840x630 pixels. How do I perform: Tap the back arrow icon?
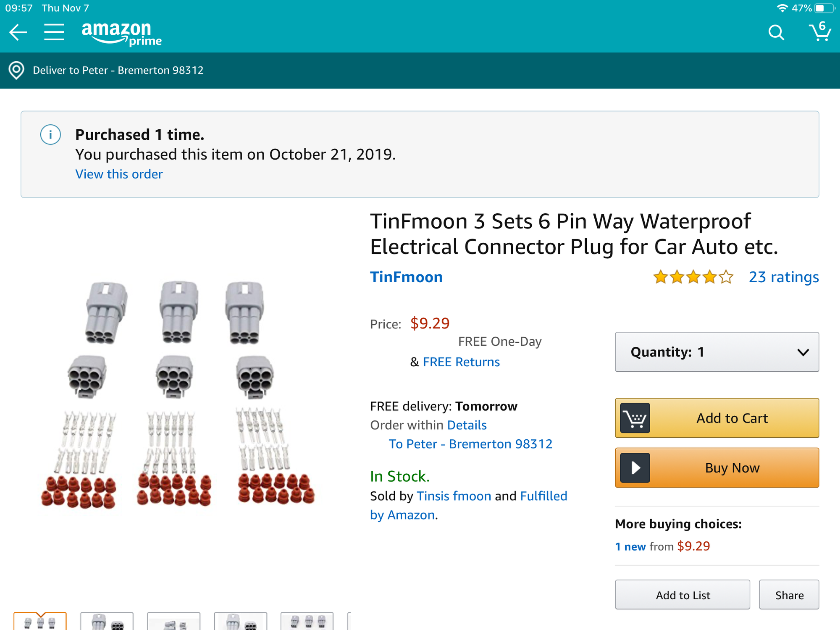tap(18, 32)
